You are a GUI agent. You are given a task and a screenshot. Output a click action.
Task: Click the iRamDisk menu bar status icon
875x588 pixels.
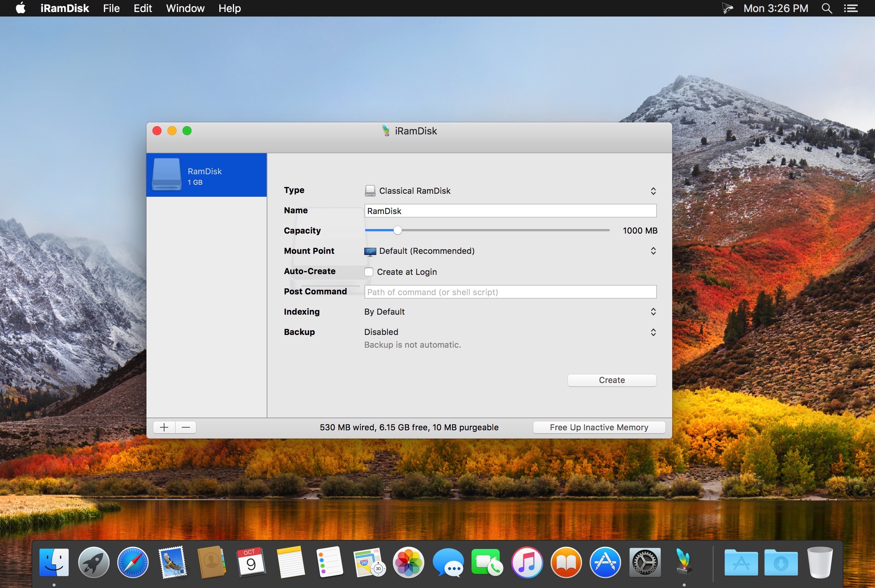tap(727, 8)
